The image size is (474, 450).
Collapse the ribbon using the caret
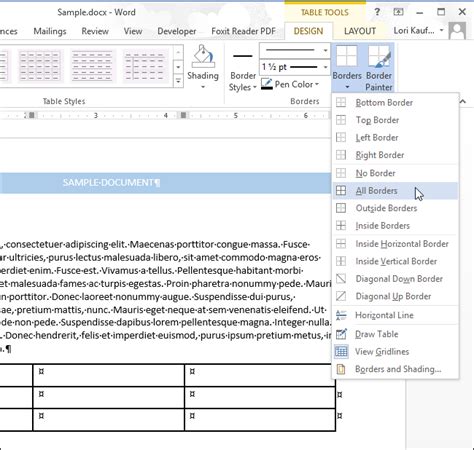[463, 101]
